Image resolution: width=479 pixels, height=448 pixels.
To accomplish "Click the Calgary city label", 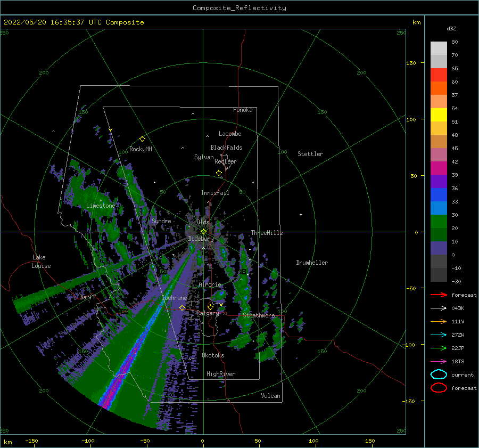I will tap(208, 313).
